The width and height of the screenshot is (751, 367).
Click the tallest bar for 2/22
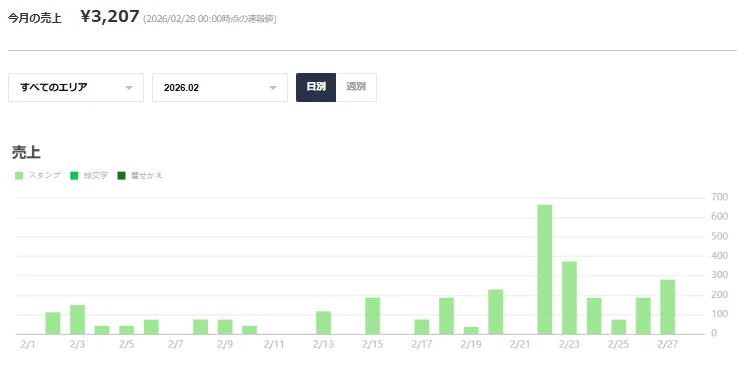pos(545,269)
